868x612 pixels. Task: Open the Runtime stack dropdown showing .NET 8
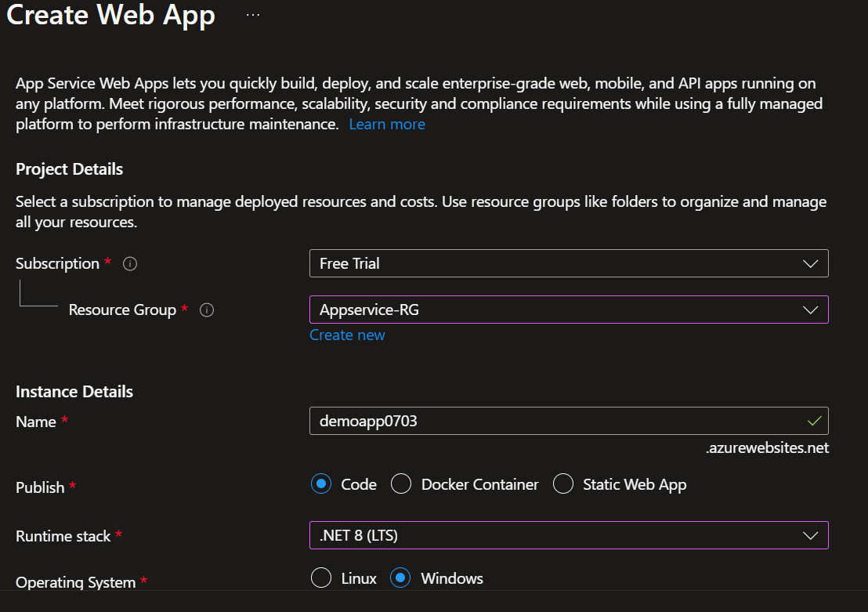coord(569,535)
